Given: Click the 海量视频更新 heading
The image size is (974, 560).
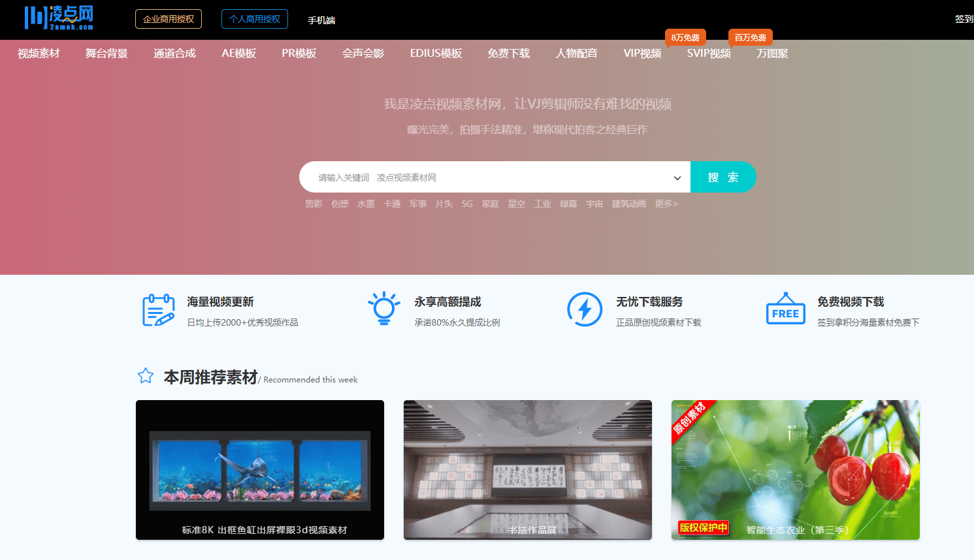Looking at the screenshot, I should (220, 302).
